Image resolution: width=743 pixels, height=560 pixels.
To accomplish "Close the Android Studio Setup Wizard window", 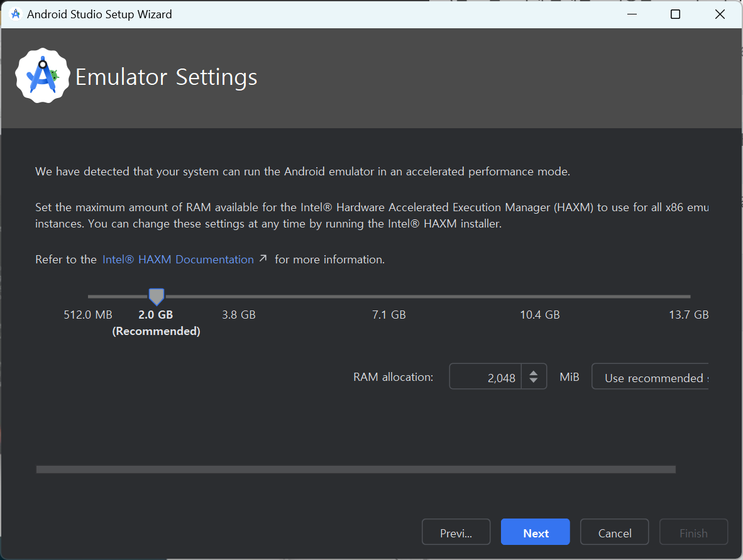I will point(720,14).
